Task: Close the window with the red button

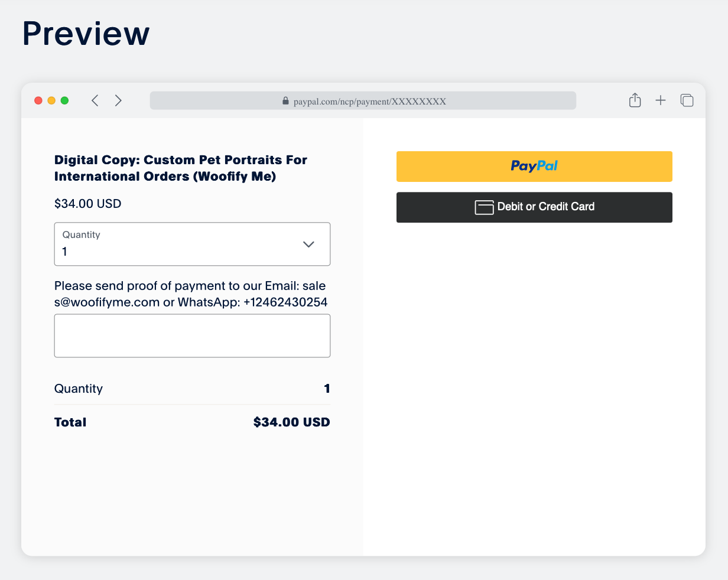Action: click(x=38, y=100)
